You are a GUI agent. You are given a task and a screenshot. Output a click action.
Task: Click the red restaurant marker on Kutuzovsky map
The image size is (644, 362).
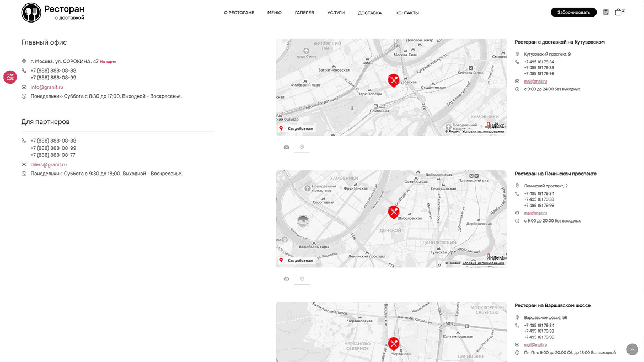pos(393,80)
